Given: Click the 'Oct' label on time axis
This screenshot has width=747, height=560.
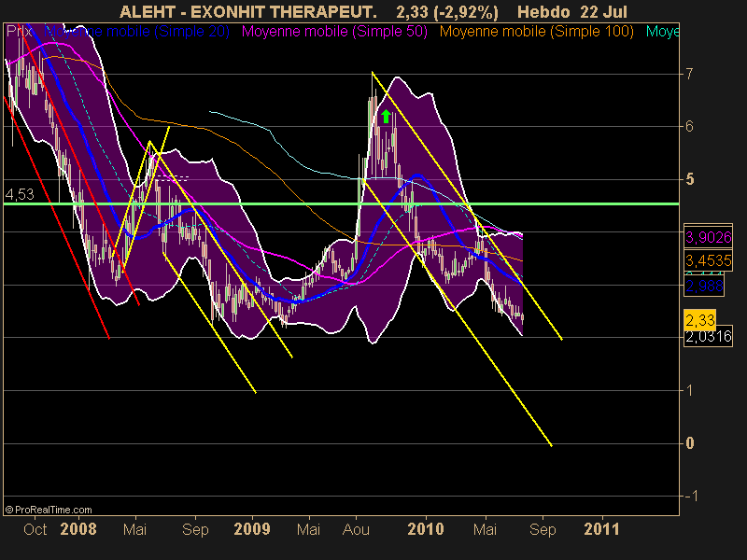Looking at the screenshot, I should (35, 529).
